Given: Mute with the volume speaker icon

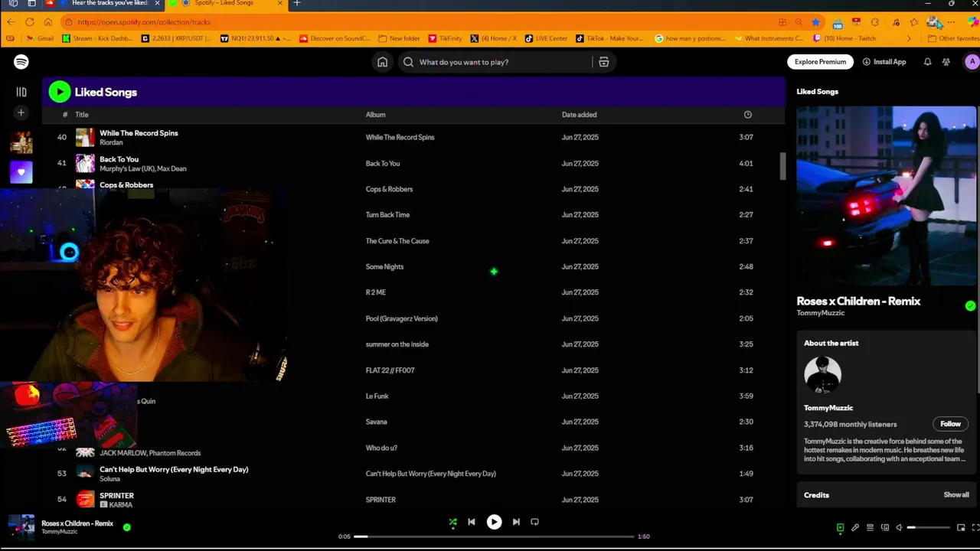Looking at the screenshot, I should pos(900,528).
